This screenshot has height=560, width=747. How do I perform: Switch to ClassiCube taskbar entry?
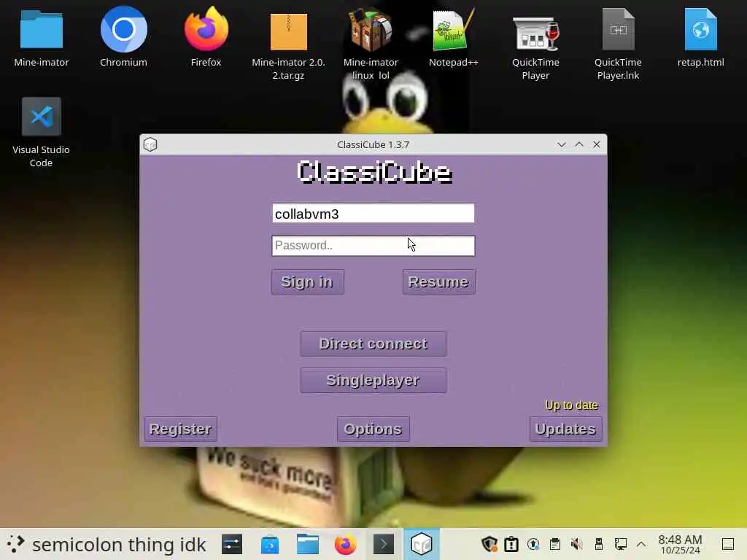[422, 544]
